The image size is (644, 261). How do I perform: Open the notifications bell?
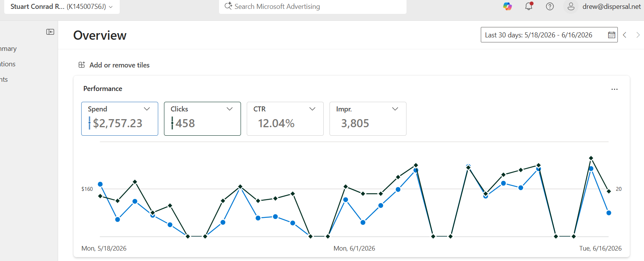[529, 6]
